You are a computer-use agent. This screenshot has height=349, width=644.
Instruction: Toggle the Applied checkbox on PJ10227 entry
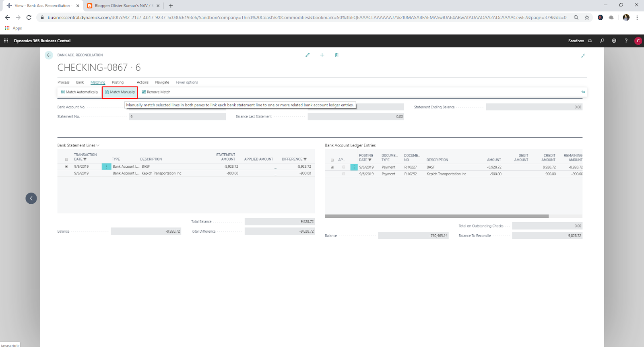click(x=343, y=167)
